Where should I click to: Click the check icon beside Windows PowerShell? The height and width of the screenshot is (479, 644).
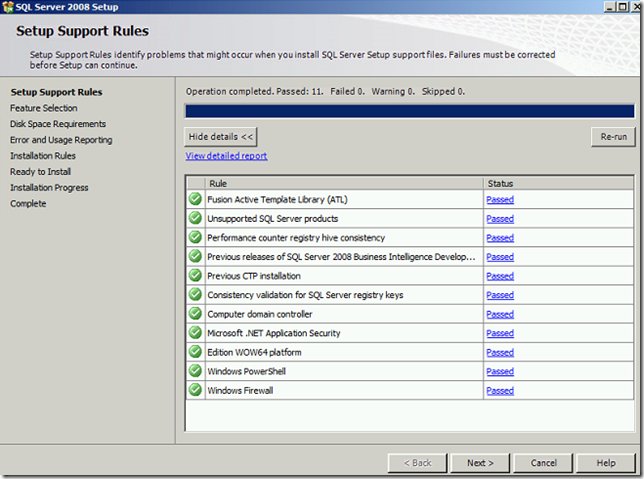(196, 371)
